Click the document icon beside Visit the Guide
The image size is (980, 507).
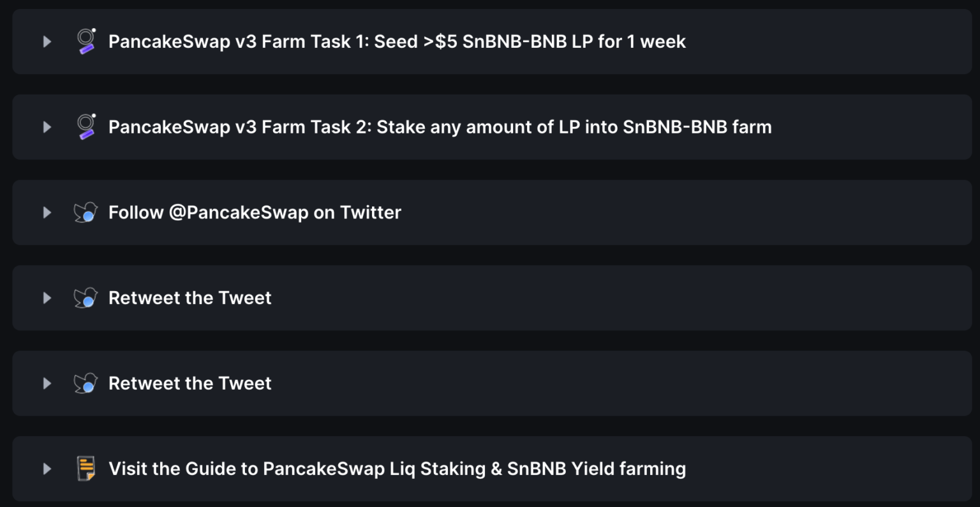point(85,469)
